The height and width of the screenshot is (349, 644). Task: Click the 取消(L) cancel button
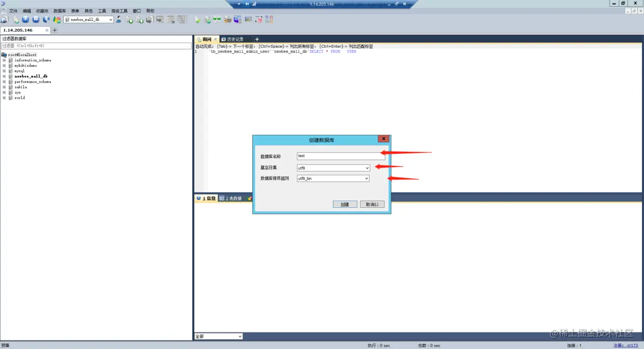click(372, 205)
